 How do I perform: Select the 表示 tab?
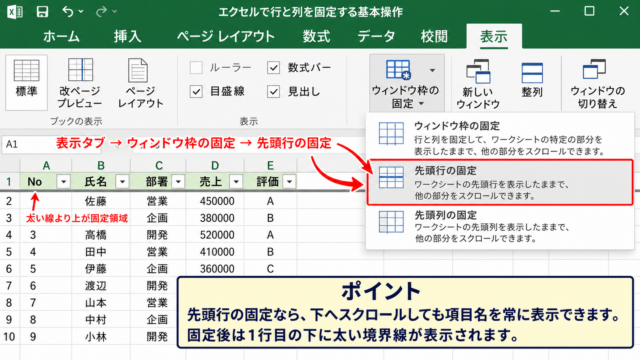pos(494,36)
